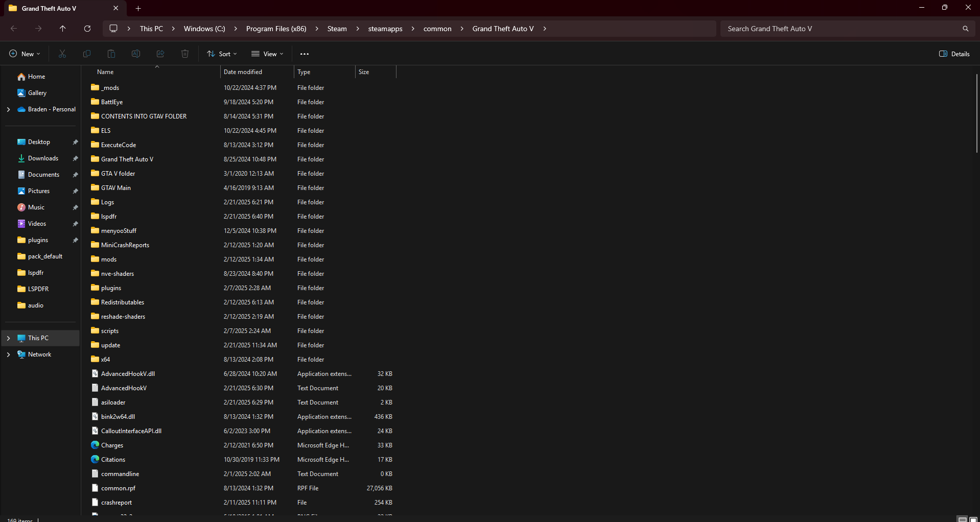Open Pictures quick access folder
The image size is (980, 522).
(x=39, y=191)
